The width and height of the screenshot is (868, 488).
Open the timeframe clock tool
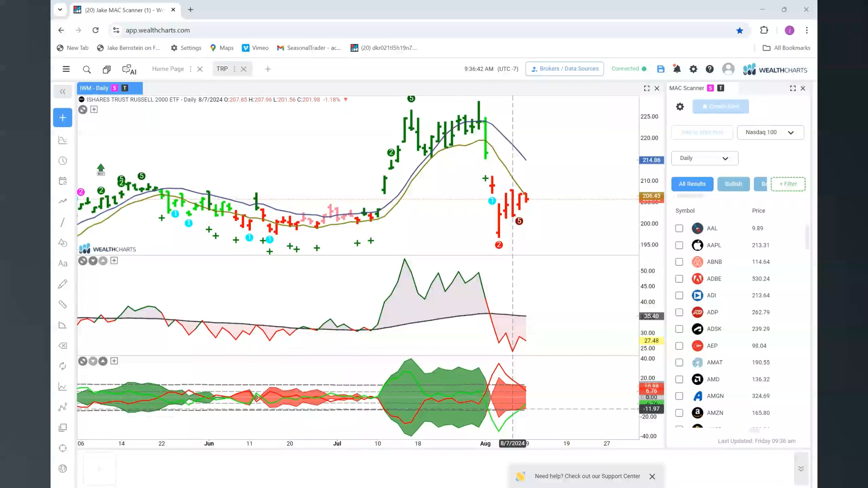coord(63,161)
